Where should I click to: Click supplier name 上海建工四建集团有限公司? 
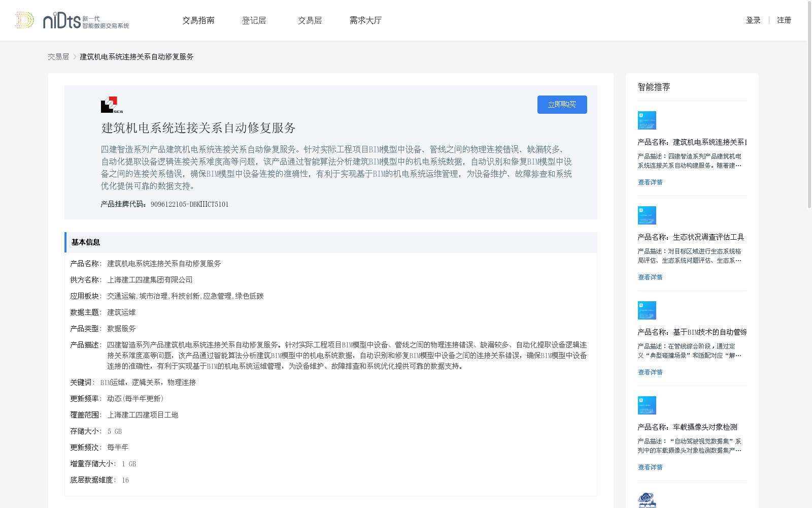(150, 280)
